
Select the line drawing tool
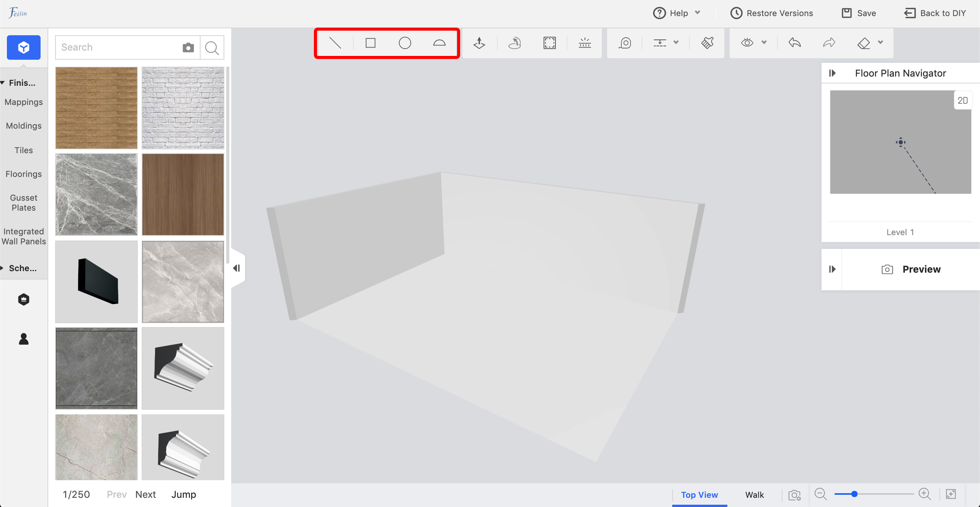(x=335, y=43)
